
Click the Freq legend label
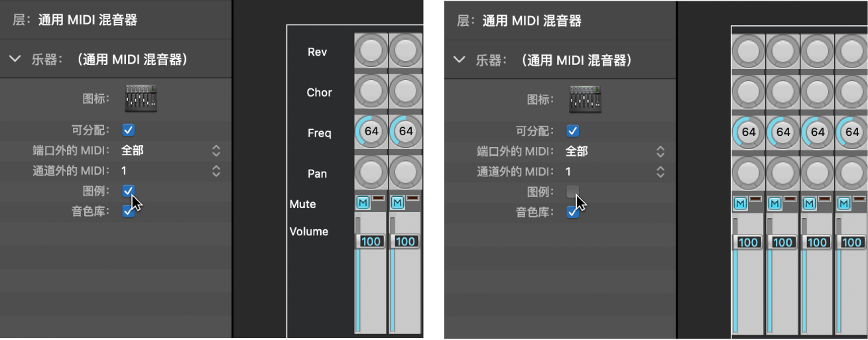[319, 133]
